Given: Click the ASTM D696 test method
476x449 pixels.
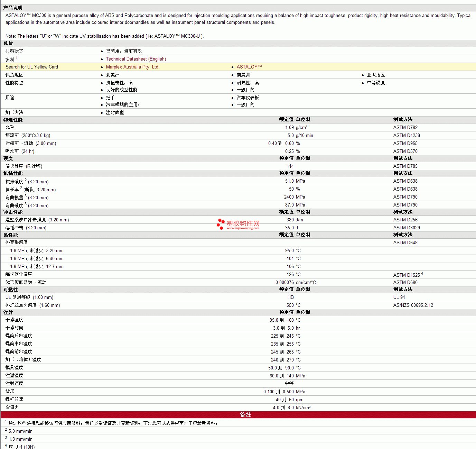Looking at the screenshot, I should click(x=405, y=283).
